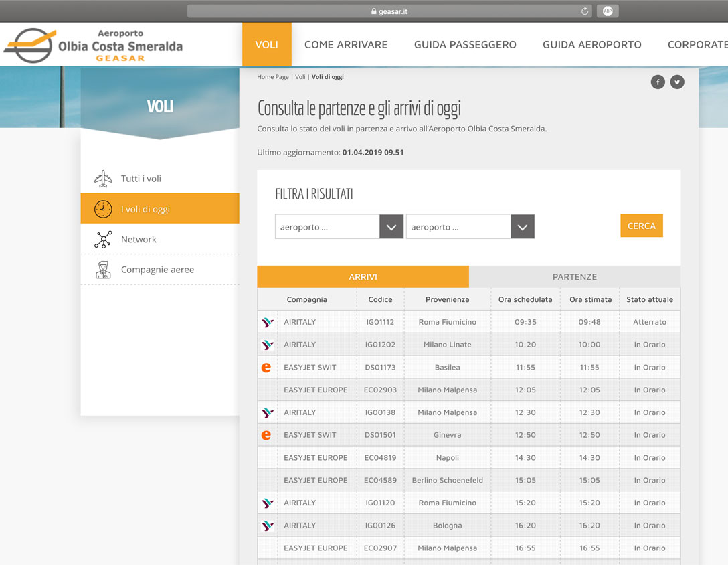The width and height of the screenshot is (728, 565).
Task: Open Network sidebar link
Action: [160, 239]
